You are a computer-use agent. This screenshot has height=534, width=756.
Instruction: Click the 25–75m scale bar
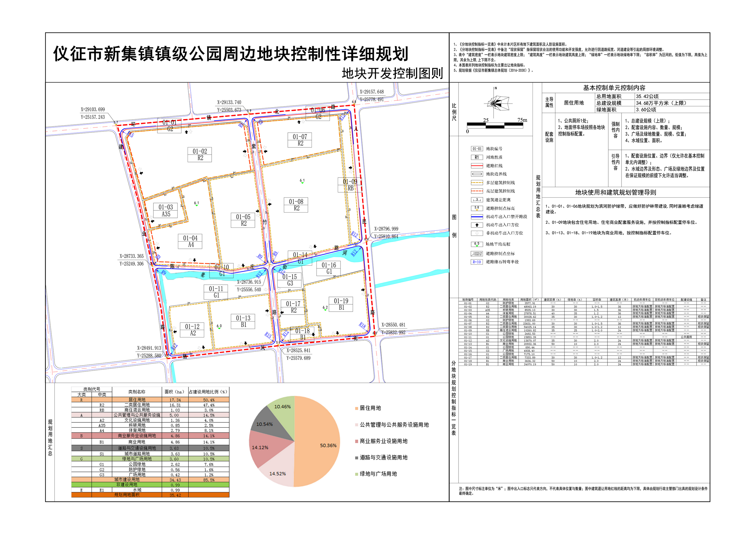coord(495,126)
